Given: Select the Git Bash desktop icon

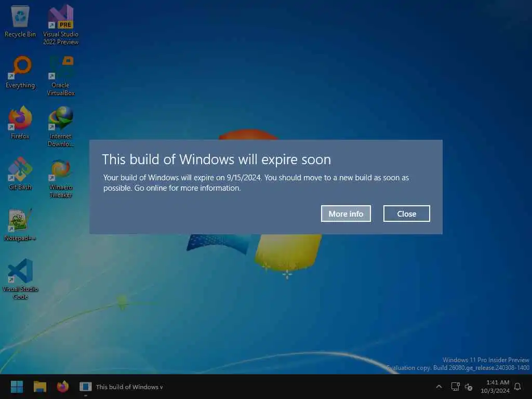Looking at the screenshot, I should [x=20, y=174].
